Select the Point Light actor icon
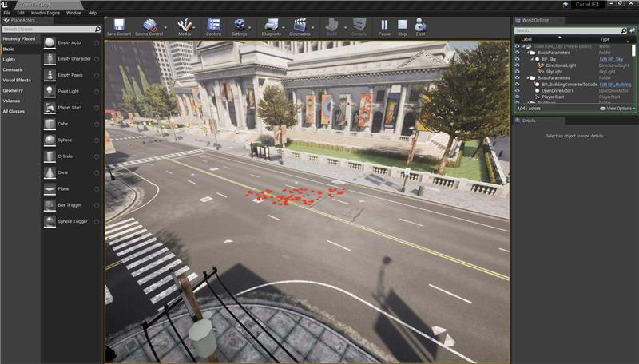 click(50, 91)
